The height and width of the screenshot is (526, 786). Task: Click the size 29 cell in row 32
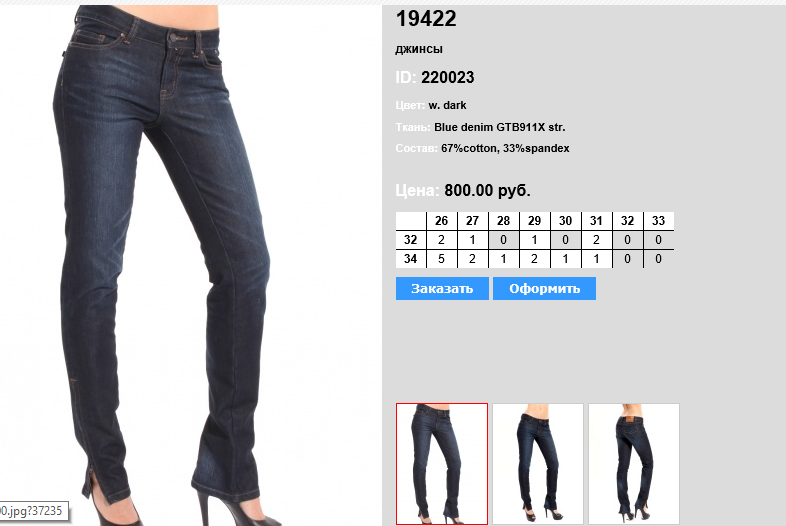pyautogui.click(x=534, y=240)
